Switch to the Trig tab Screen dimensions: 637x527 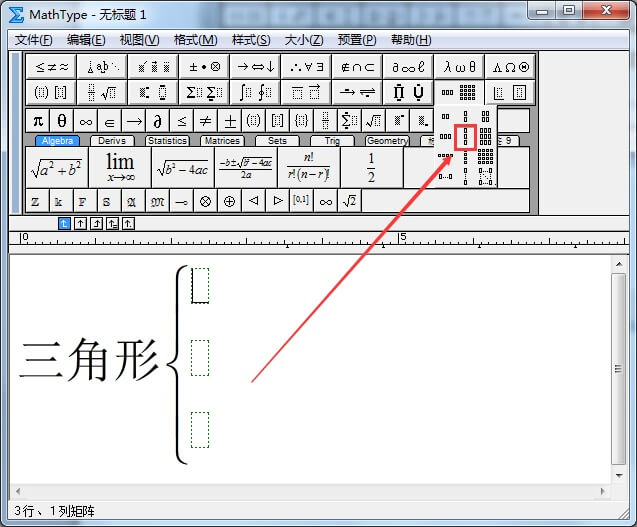pos(332,141)
